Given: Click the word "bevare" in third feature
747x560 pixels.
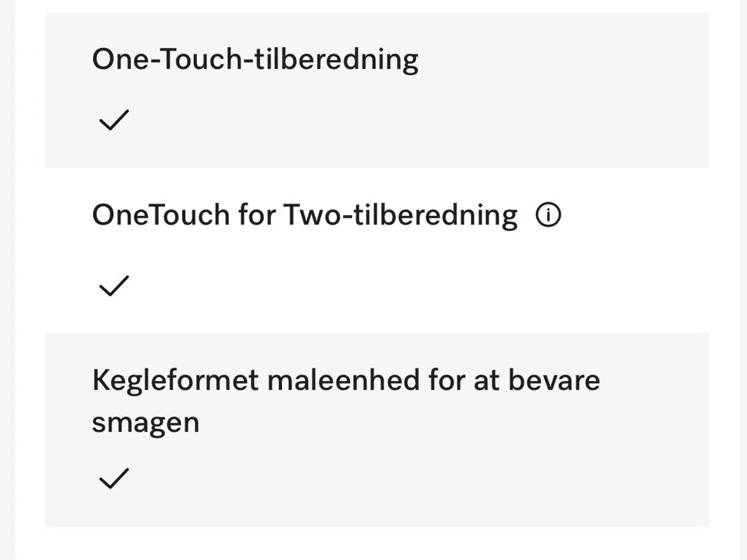Looking at the screenshot, I should coord(554,381).
